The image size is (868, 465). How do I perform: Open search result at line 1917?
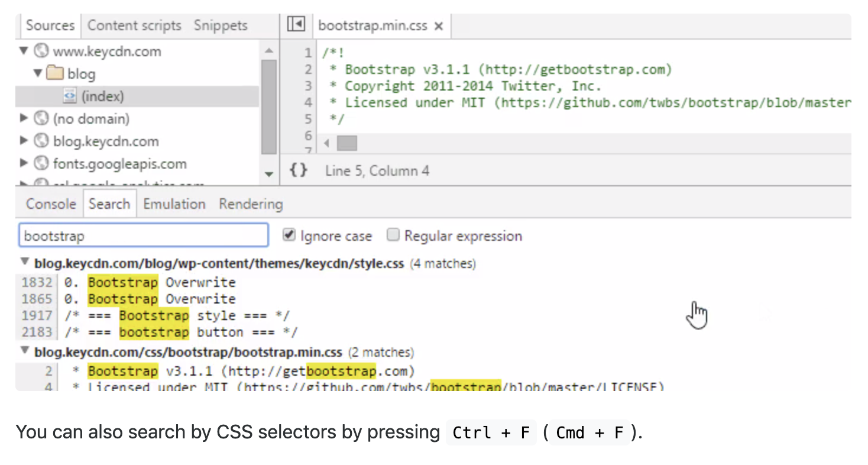[177, 315]
